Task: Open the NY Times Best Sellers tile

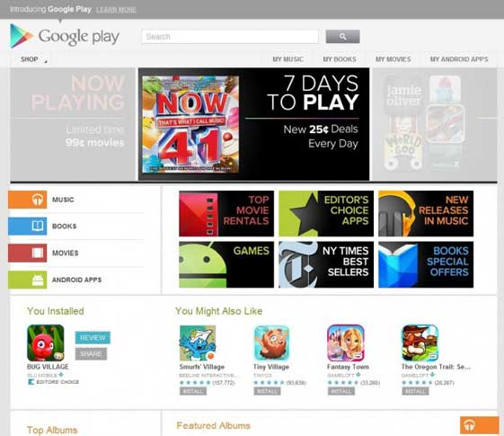Action: click(326, 264)
